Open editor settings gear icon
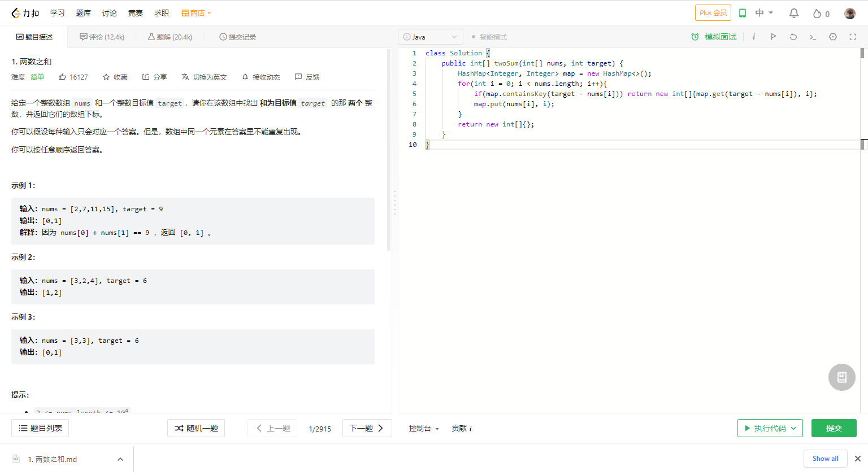Image resolution: width=868 pixels, height=475 pixels. (x=832, y=37)
